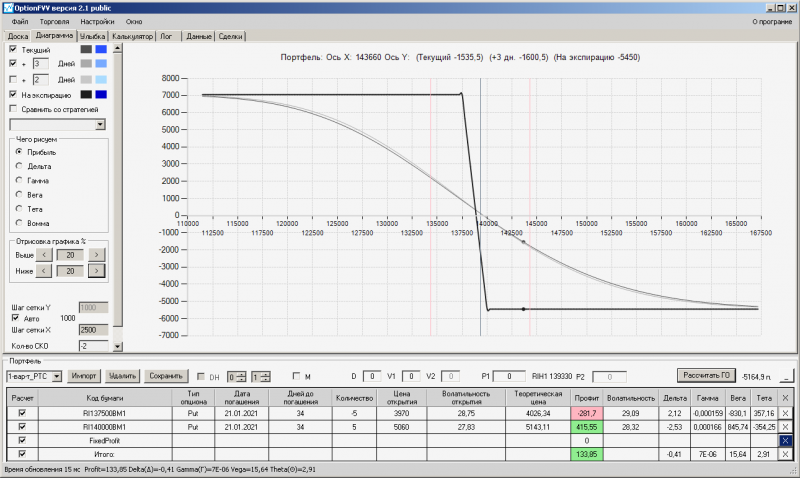
Task: Enable Сравнить со стратегией checkbox
Action: point(13,109)
